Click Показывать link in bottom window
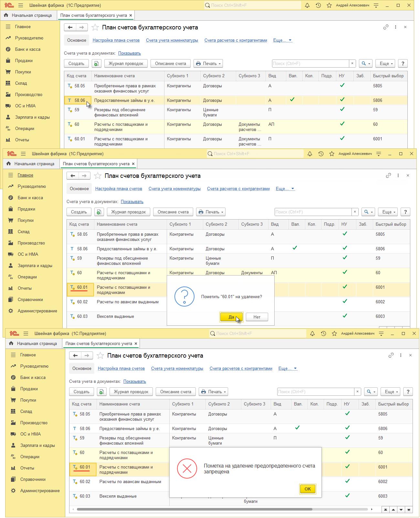The image size is (420, 518). click(135, 382)
